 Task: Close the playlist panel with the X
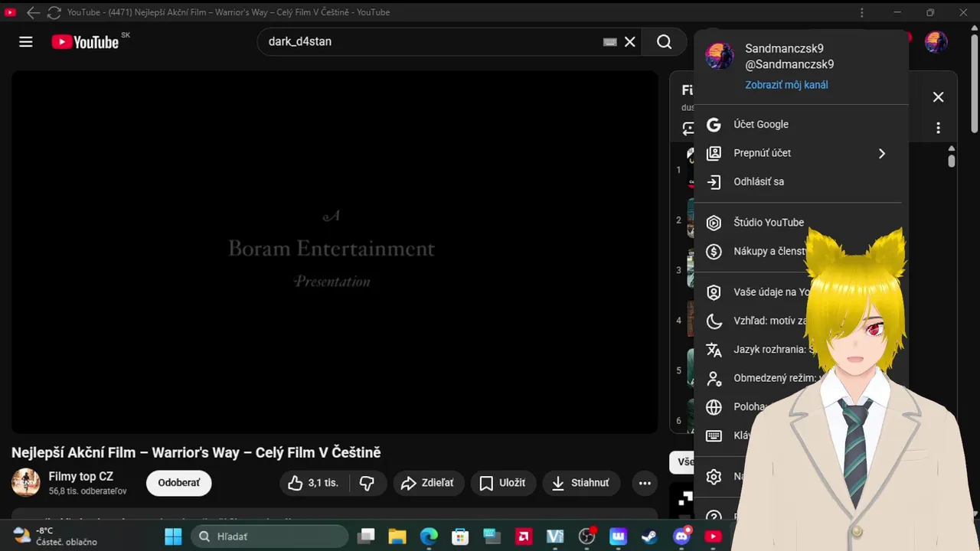938,96
